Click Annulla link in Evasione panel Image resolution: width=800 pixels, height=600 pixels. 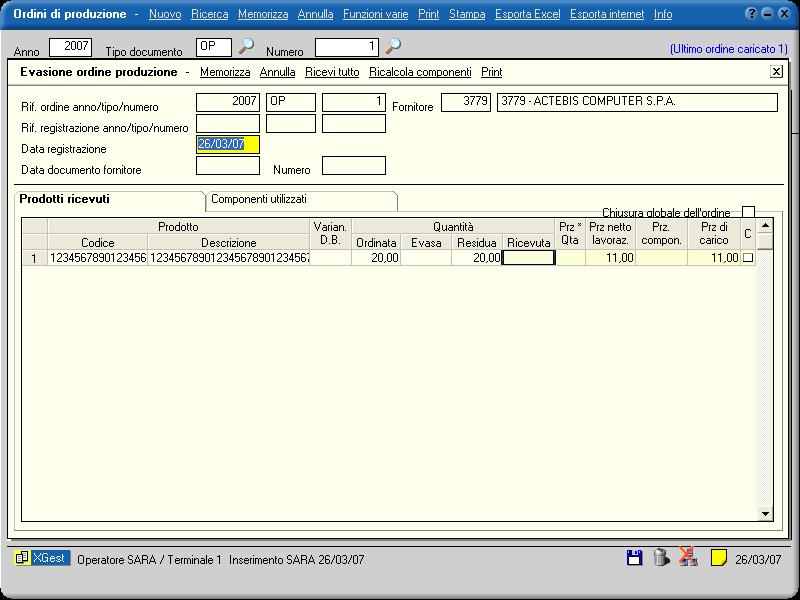click(x=278, y=72)
